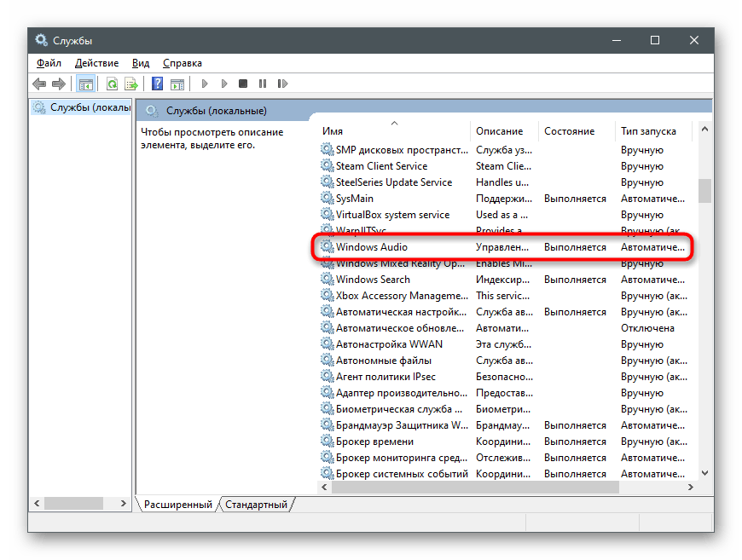Open the Help question-mark toolbar icon
This screenshot has width=742, height=560.
pos(157,84)
